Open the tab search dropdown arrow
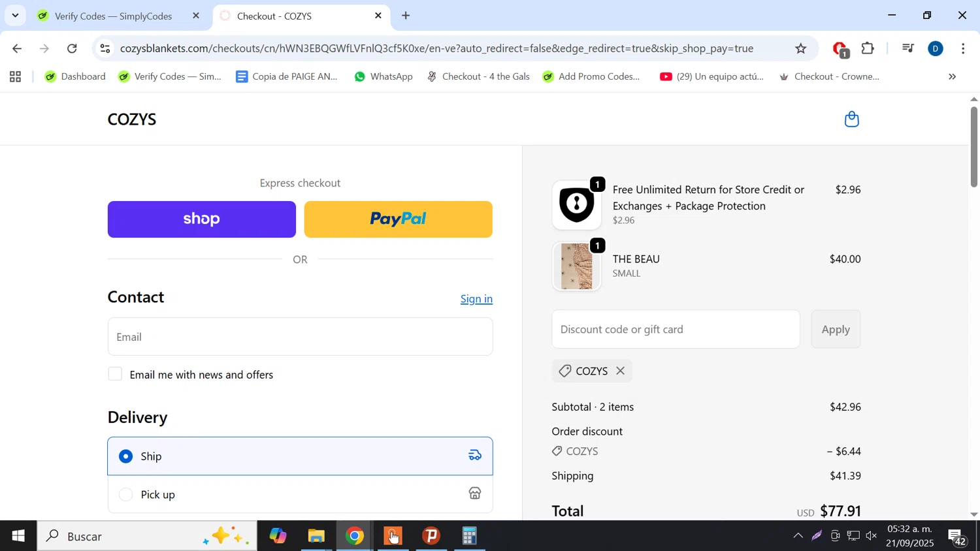 [x=15, y=16]
